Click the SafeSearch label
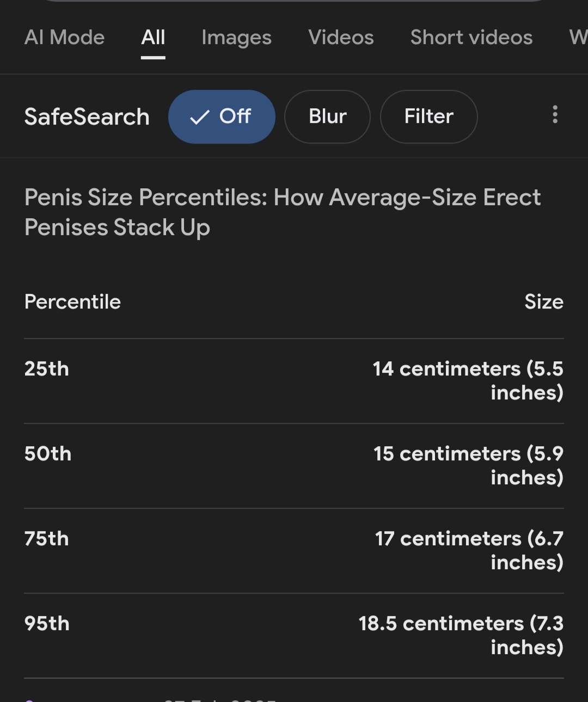This screenshot has width=588, height=702. click(87, 116)
